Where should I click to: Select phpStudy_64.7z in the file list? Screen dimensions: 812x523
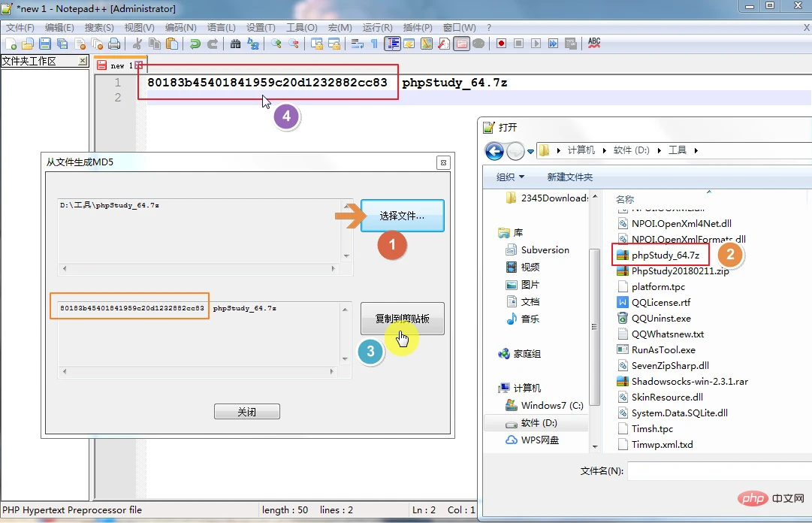666,255
